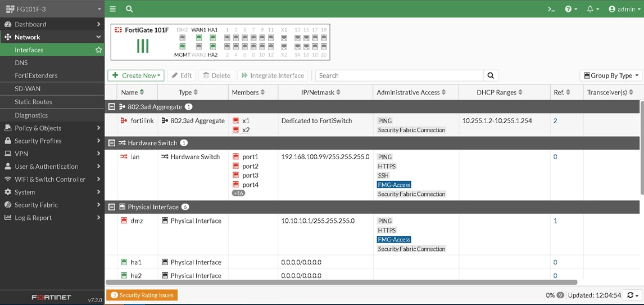Screen dimensions: 644x305
Task: Expand the Dashboard menu
Action: pyautogui.click(x=52, y=24)
